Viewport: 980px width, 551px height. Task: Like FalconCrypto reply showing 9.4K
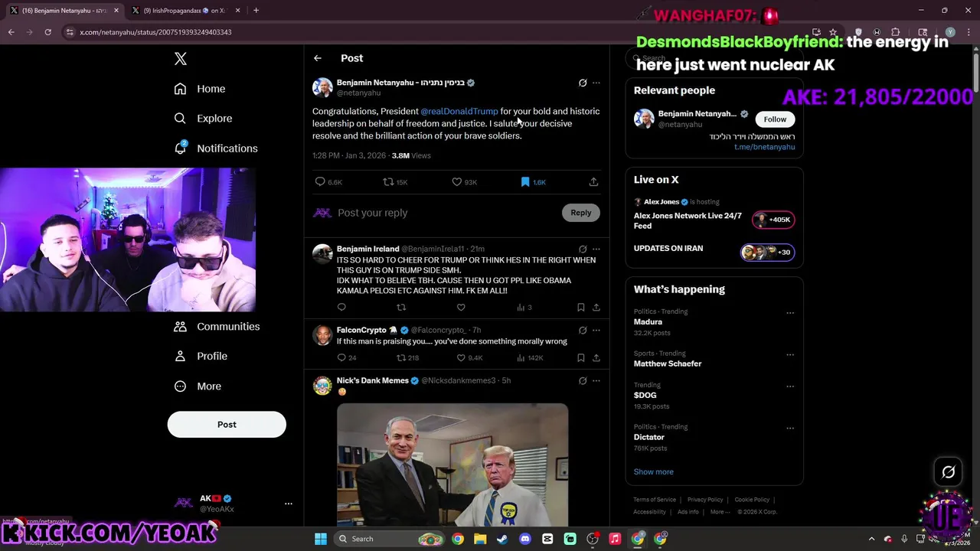click(x=469, y=358)
